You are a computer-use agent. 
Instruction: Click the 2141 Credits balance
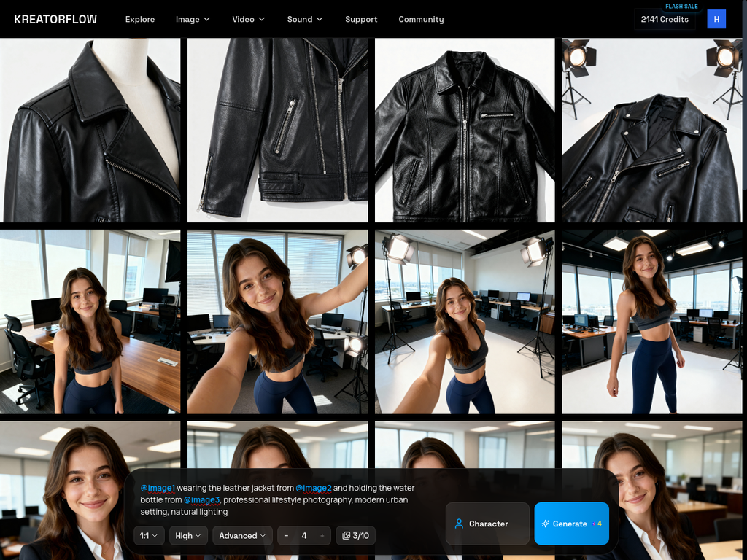[664, 19]
